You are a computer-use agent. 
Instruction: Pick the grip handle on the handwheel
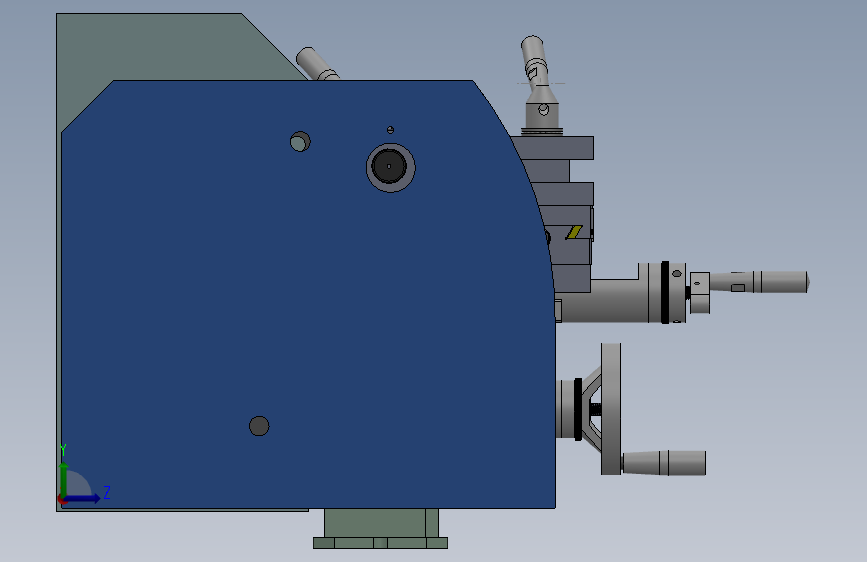click(664, 462)
